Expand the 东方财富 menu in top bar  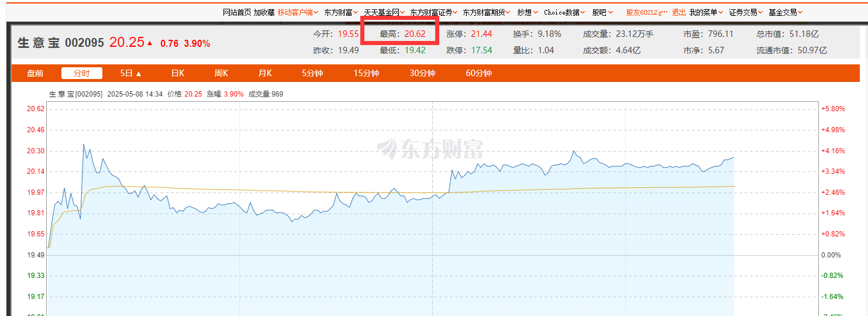(x=341, y=12)
